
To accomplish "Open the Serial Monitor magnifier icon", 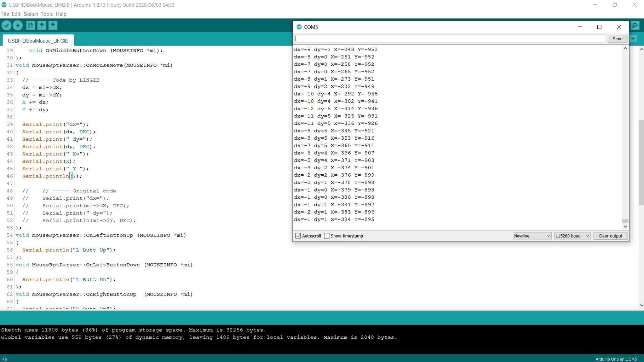I will 634,25.
